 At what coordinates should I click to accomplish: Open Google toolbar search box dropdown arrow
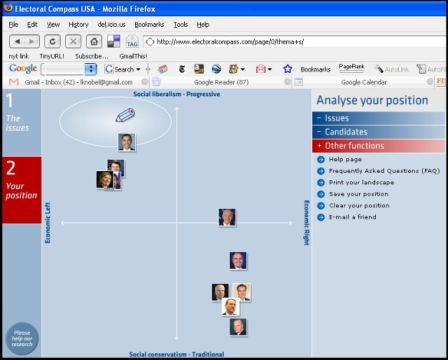91,69
